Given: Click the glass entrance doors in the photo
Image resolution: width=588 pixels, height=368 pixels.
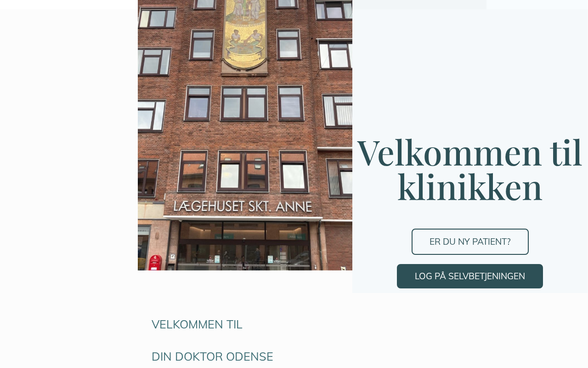Looking at the screenshot, I should click(x=243, y=246).
